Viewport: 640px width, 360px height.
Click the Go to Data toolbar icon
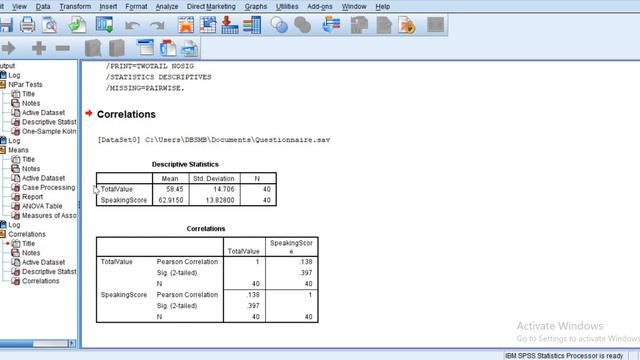click(x=186, y=25)
